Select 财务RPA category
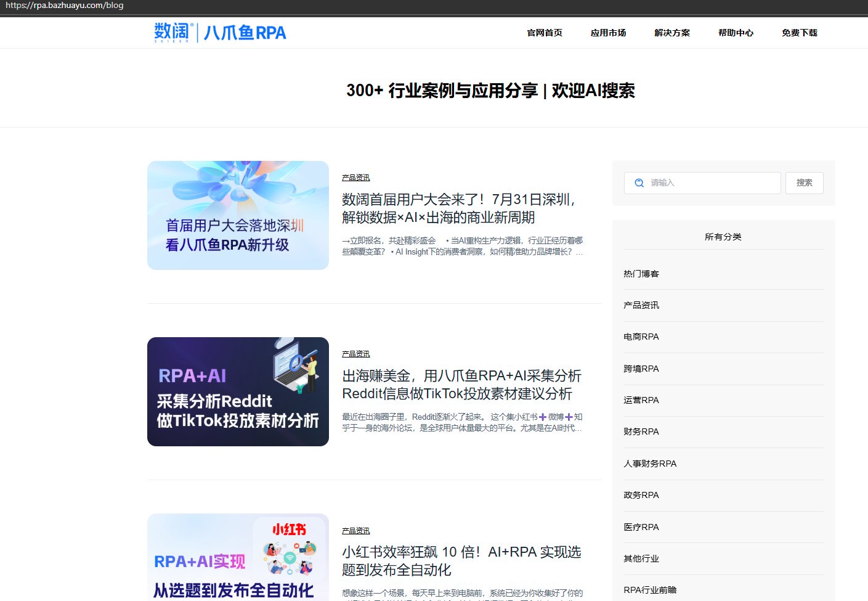 pos(641,431)
